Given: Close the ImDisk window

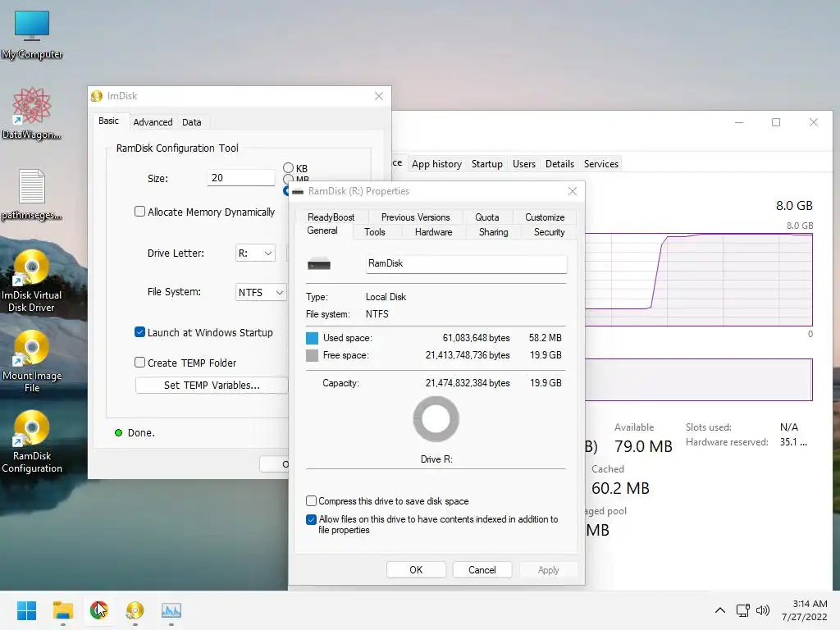Looking at the screenshot, I should pos(379,96).
